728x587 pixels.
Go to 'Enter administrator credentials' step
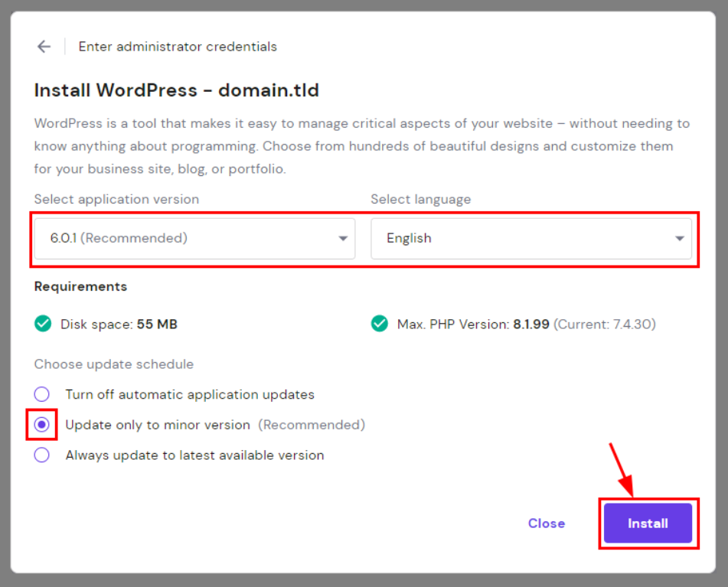click(x=178, y=47)
